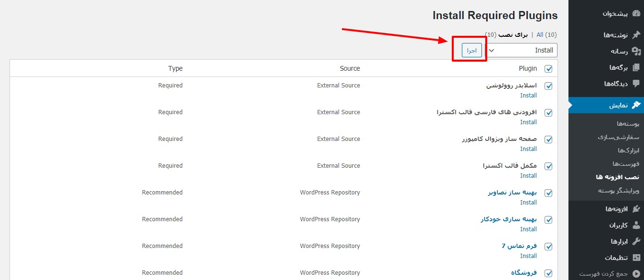The width and height of the screenshot is (644, 280).
Task: Open the ابزارک‌ها submenu item
Action: click(x=629, y=151)
